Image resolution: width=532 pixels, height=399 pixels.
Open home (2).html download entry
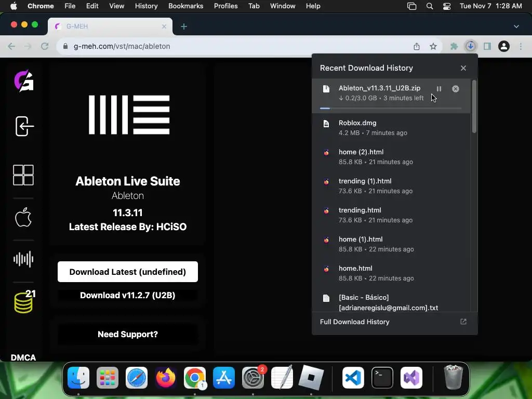click(x=391, y=157)
